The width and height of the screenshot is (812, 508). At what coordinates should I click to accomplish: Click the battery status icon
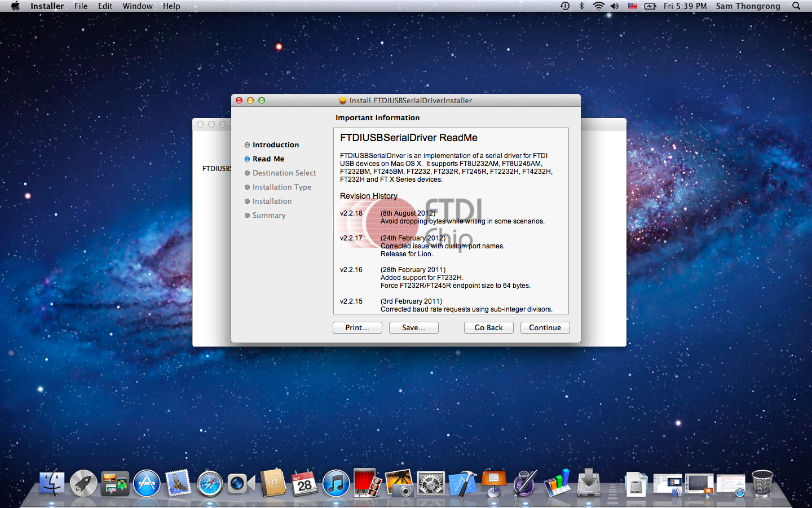(650, 6)
